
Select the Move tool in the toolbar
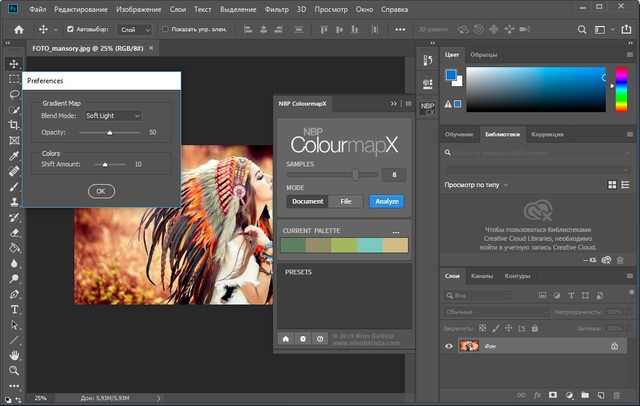tap(15, 62)
